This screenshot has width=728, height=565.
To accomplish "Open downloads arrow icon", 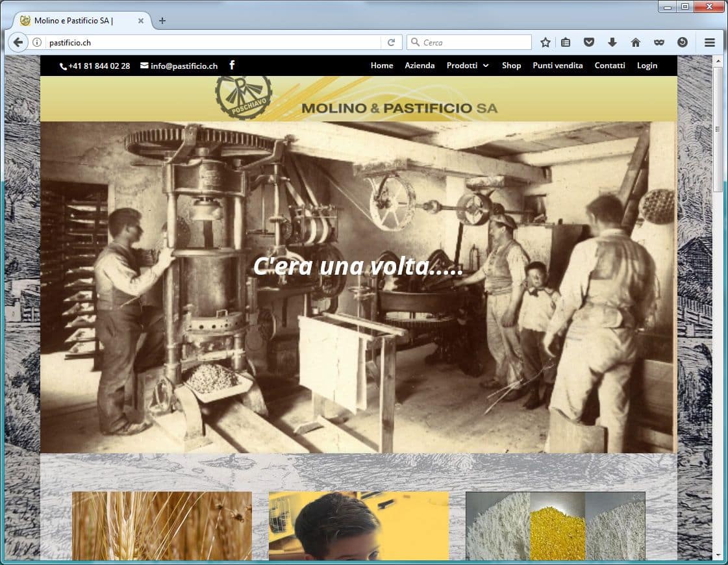I will pyautogui.click(x=612, y=42).
